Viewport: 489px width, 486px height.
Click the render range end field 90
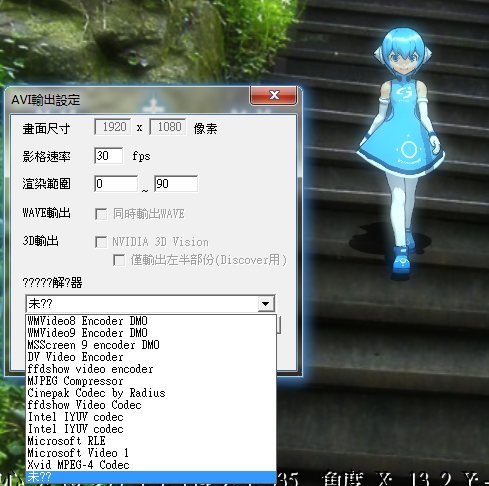(176, 184)
